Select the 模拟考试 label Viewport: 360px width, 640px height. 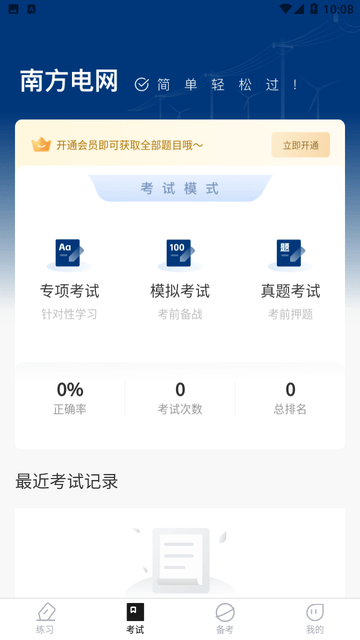pyautogui.click(x=180, y=291)
